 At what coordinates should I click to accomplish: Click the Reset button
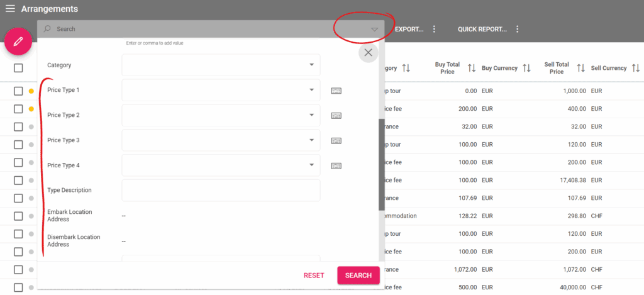point(314,276)
